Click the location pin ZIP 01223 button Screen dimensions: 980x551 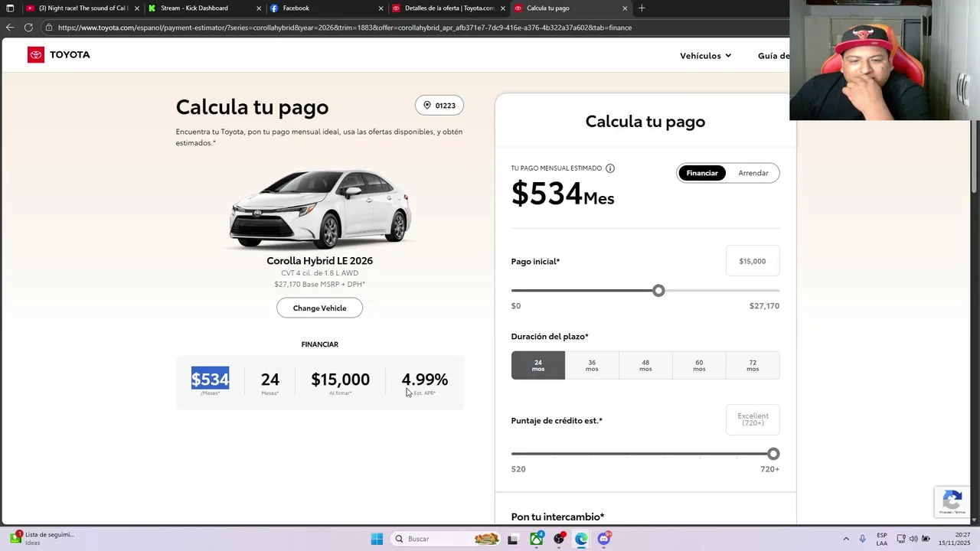[439, 106]
